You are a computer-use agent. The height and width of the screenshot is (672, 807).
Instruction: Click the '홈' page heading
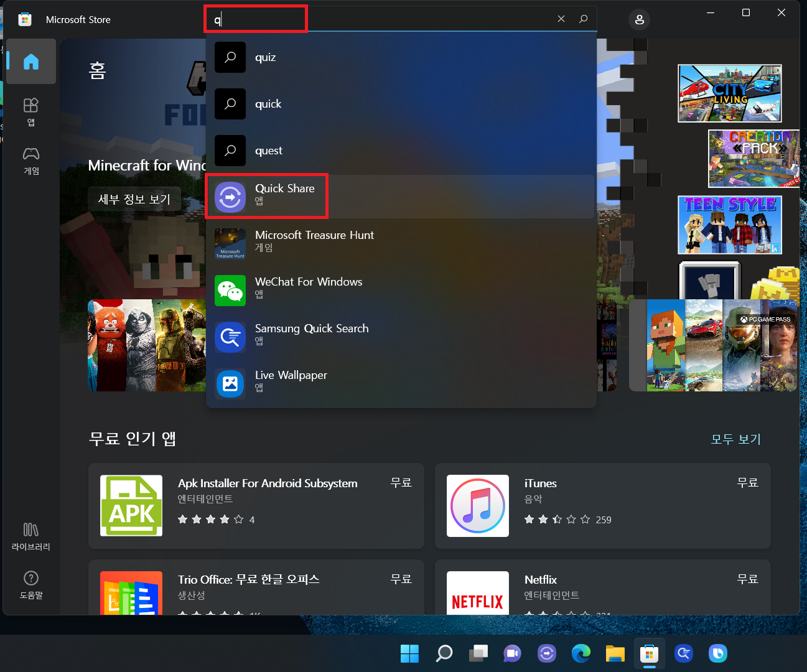(x=97, y=70)
